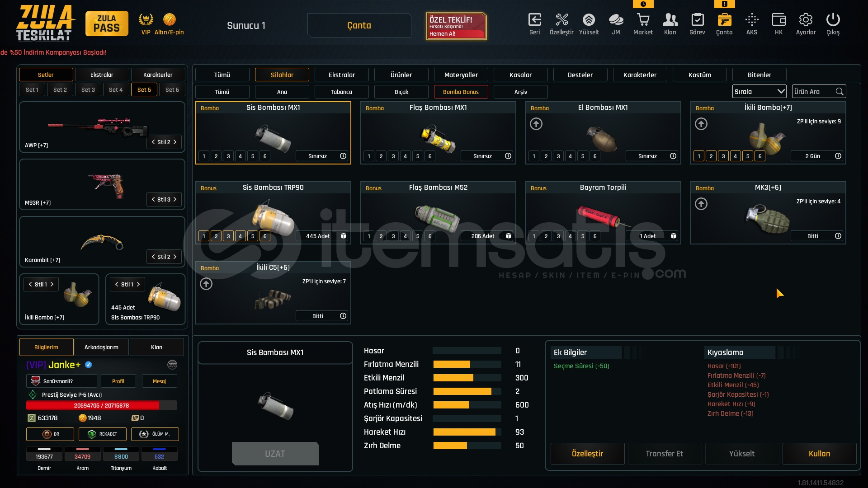868x488 pixels.
Task: Toggle set slot 1 on Bayram Torpili
Action: point(534,236)
